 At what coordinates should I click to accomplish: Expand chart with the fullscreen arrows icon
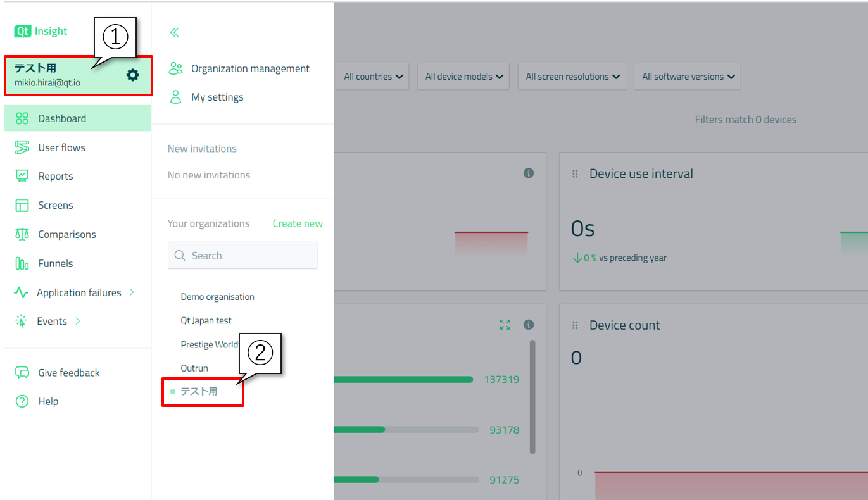coord(505,325)
